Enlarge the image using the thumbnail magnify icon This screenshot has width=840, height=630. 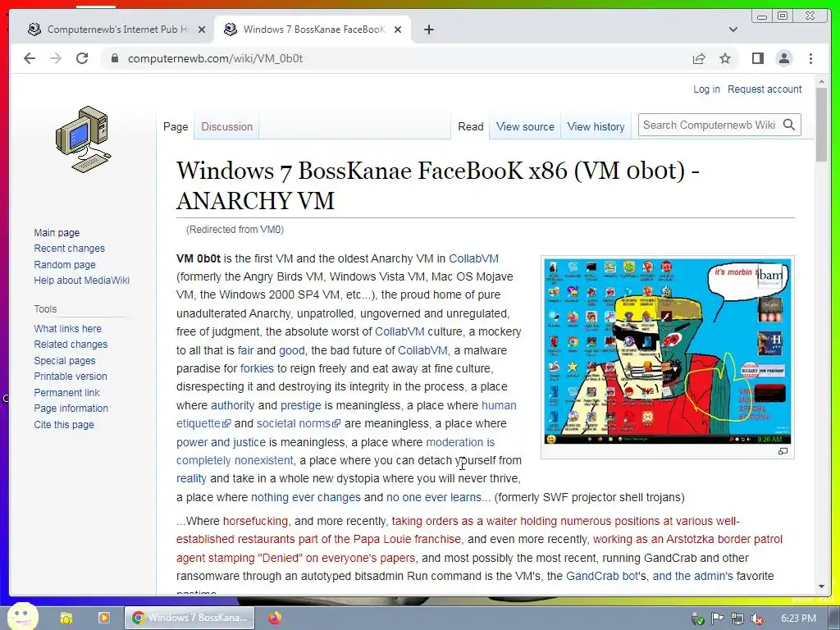(x=783, y=452)
